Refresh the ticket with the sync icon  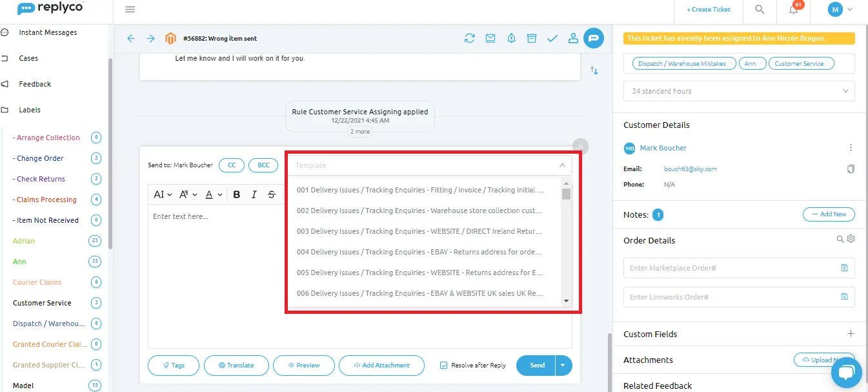click(470, 39)
